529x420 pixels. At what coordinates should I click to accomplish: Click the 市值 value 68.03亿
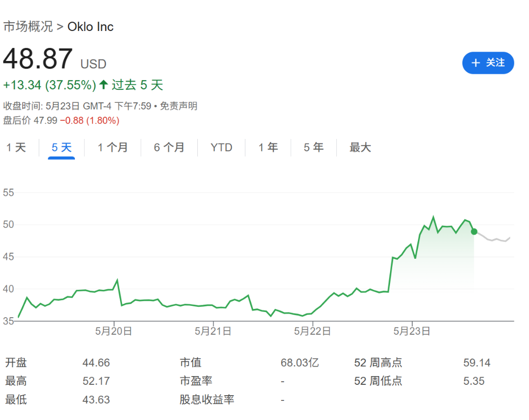[x=300, y=363]
